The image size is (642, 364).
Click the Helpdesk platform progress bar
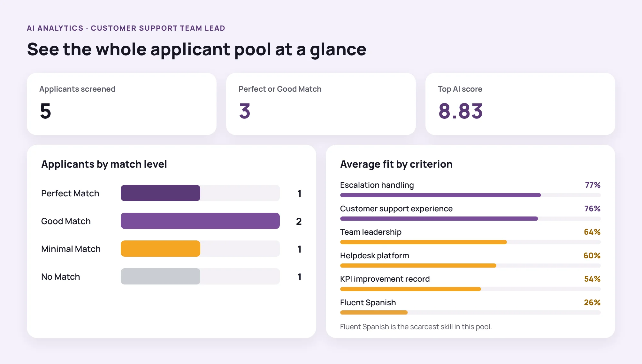coord(470,266)
